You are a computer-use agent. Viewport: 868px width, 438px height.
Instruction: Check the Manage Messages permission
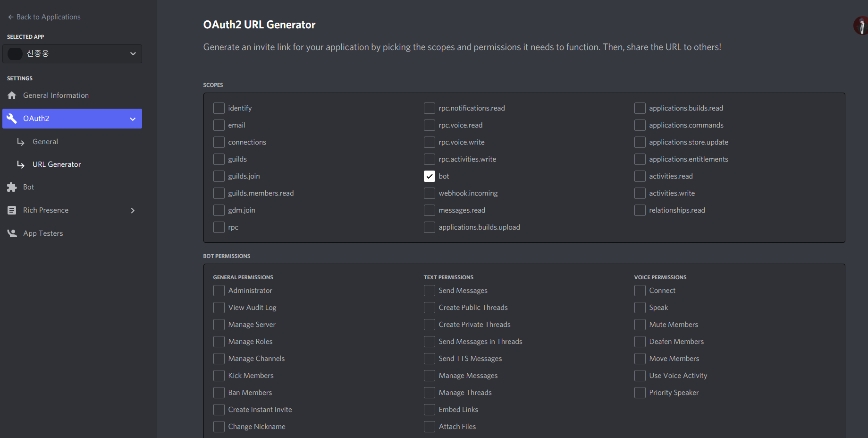point(430,376)
